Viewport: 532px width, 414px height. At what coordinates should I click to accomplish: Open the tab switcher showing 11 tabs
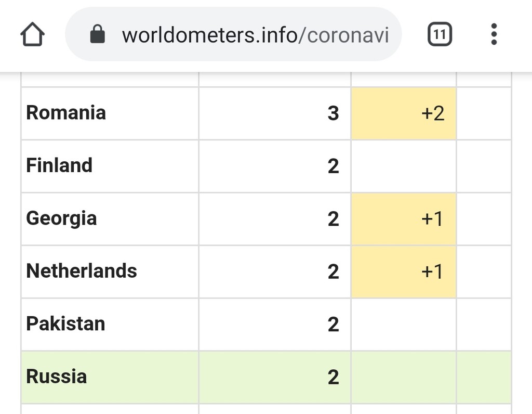tap(440, 34)
